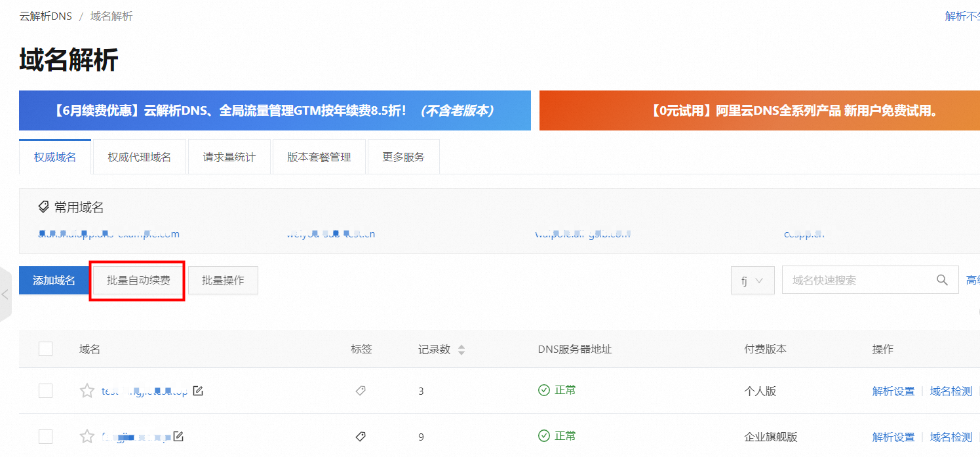
Task: Tick the checkbox of the 企业旗舰版 row
Action: coord(45,436)
